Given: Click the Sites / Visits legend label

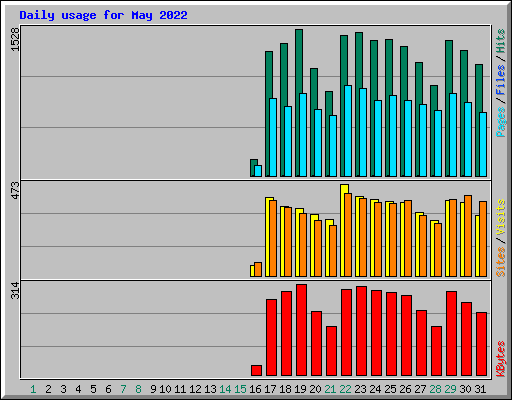Looking at the screenshot, I should [501, 238].
